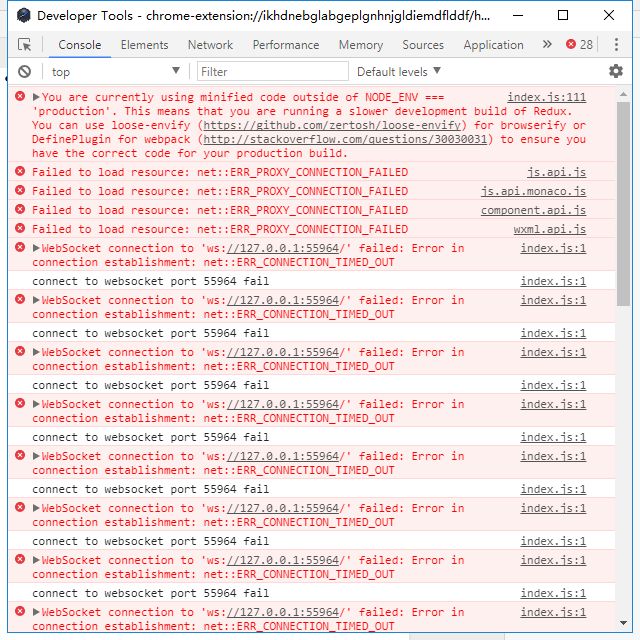This screenshot has height=640, width=640.
Task: Close the Developer Tools window
Action: (609, 16)
